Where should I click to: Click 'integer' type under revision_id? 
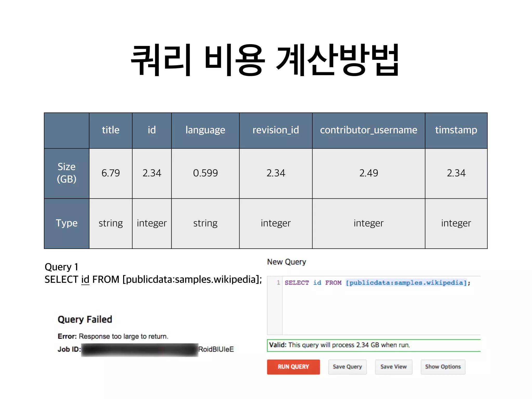(276, 223)
